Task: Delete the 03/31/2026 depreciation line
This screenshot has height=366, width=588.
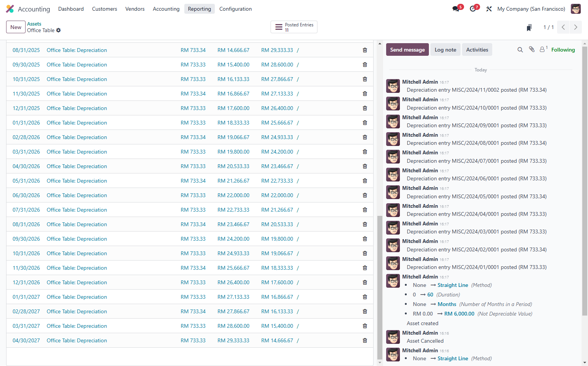Action: point(365,152)
